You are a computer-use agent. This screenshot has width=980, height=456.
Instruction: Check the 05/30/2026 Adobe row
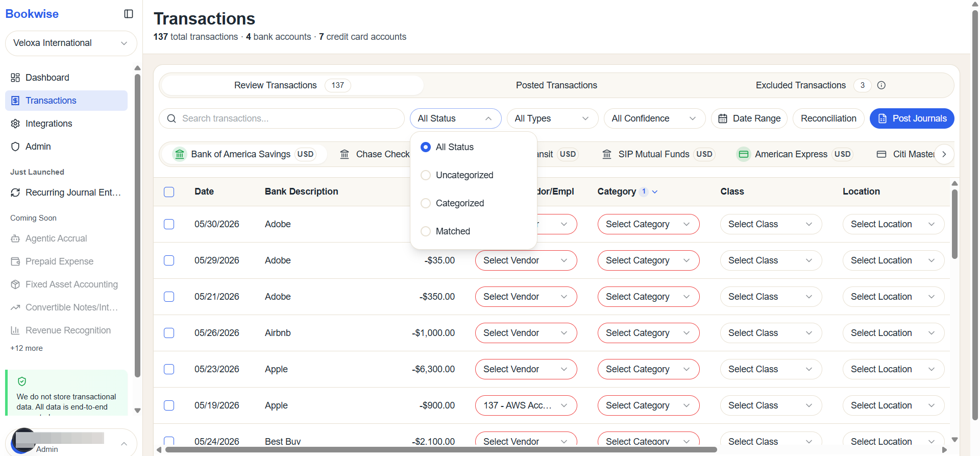pyautogui.click(x=169, y=224)
